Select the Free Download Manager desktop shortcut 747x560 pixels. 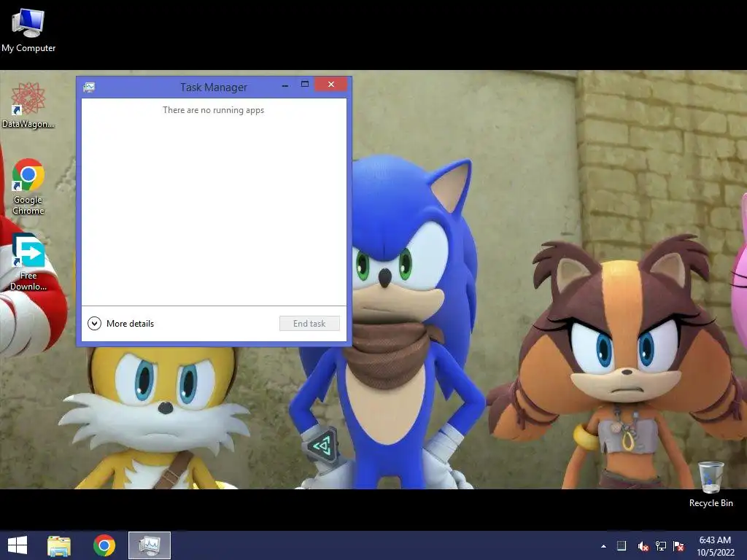tap(28, 262)
